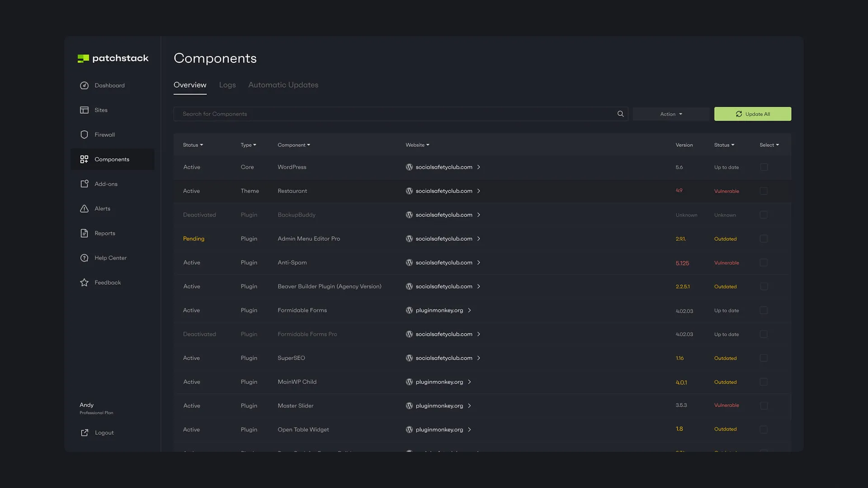Click the Andy Professional Plan profile
868x488 pixels.
click(x=96, y=408)
